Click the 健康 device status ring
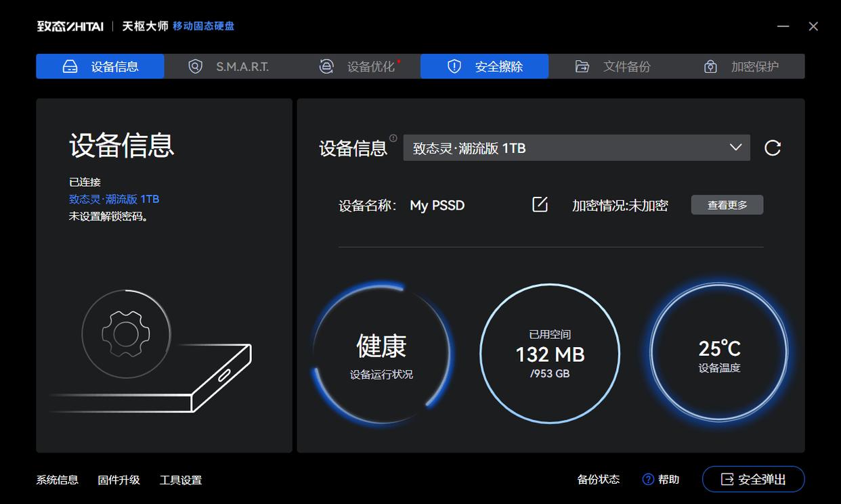The image size is (841, 504). click(381, 354)
